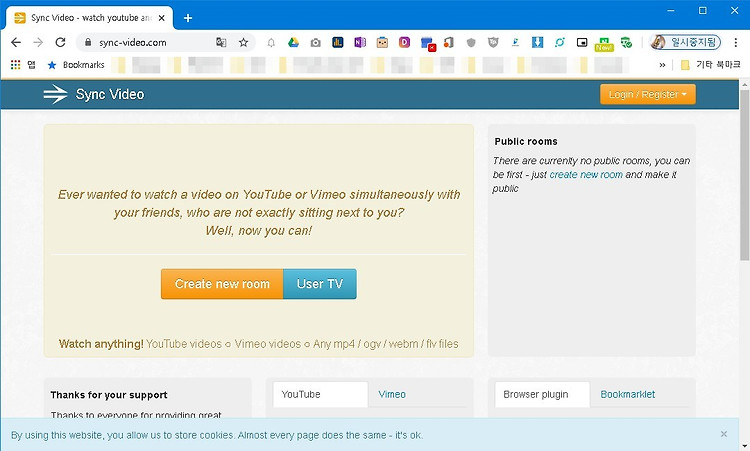
Task: Switch to the Vimeo tab
Action: click(392, 395)
